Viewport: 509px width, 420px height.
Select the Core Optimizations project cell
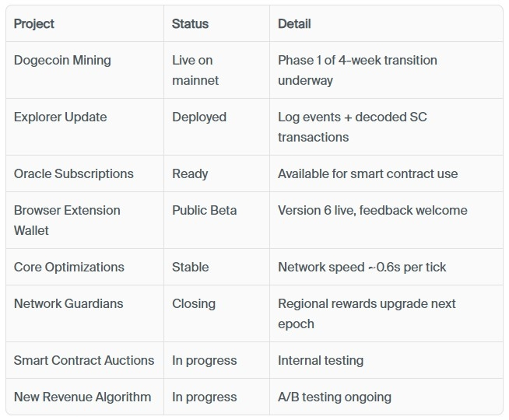pyautogui.click(x=68, y=267)
